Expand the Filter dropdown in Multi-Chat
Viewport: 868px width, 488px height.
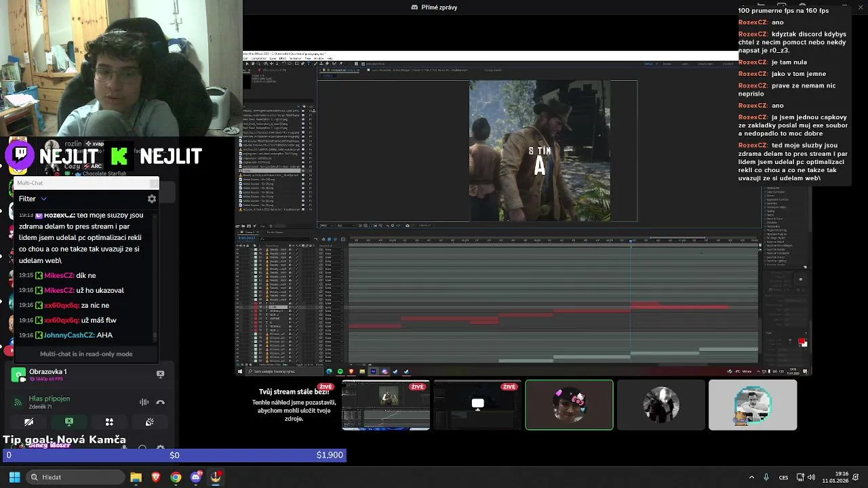pos(33,199)
